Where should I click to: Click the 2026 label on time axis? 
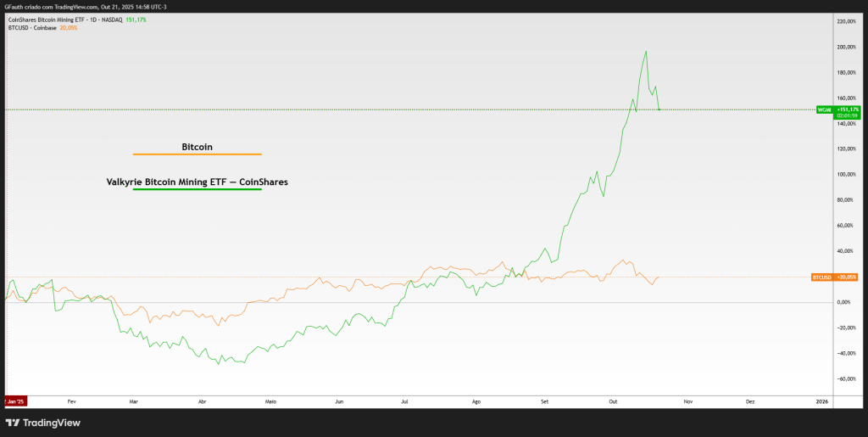821,399
